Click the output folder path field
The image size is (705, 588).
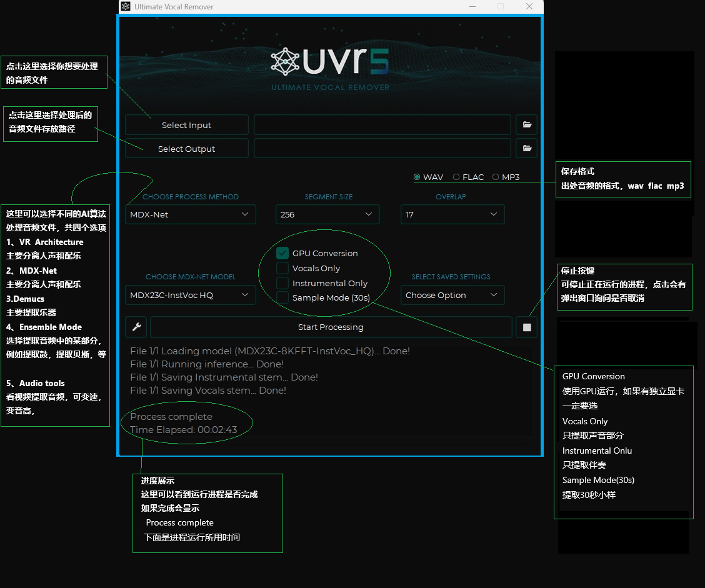tap(382, 148)
